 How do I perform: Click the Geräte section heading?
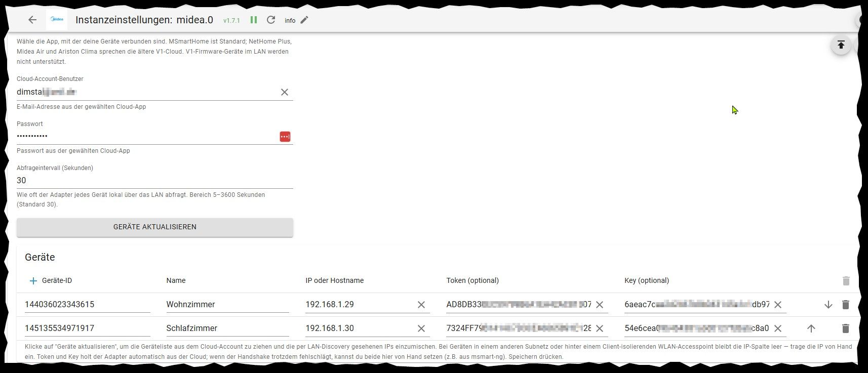(x=40, y=257)
